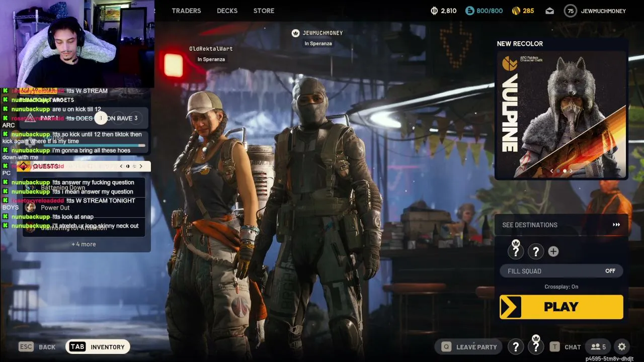Expand destinations with the triple-chevron arrow
This screenshot has height=362, width=644.
(x=616, y=225)
